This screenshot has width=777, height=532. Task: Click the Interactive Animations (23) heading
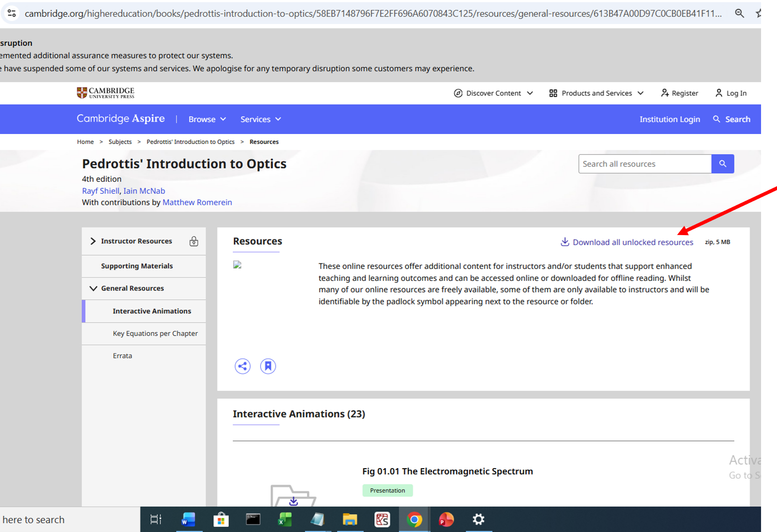point(299,414)
